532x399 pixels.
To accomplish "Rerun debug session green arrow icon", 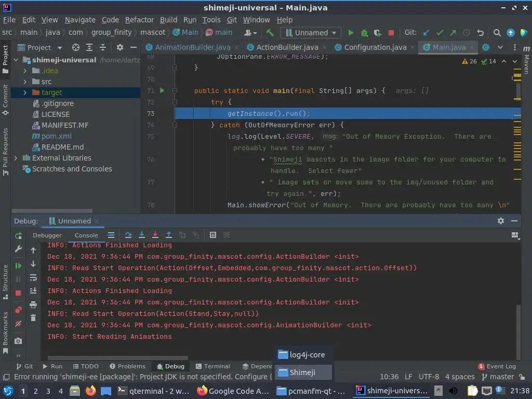I will pyautogui.click(x=18, y=235).
